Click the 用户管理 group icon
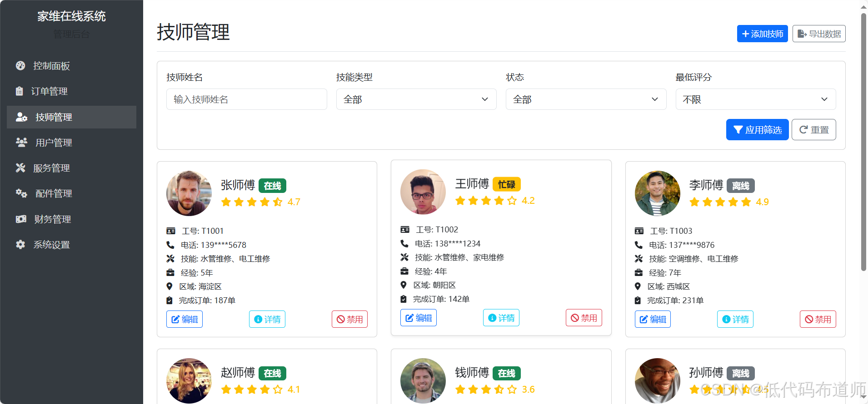868x404 pixels. click(21, 143)
